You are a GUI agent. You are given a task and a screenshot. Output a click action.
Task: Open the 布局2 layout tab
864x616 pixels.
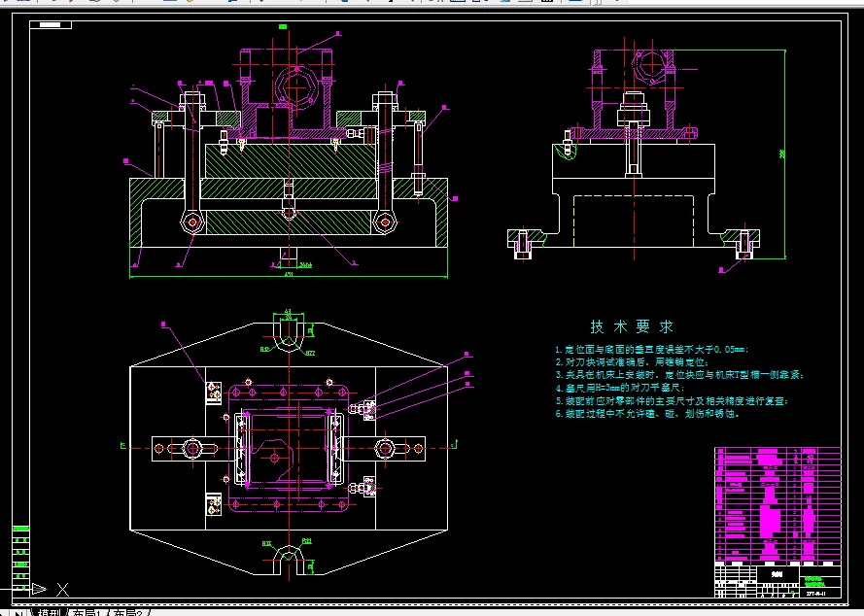click(127, 613)
